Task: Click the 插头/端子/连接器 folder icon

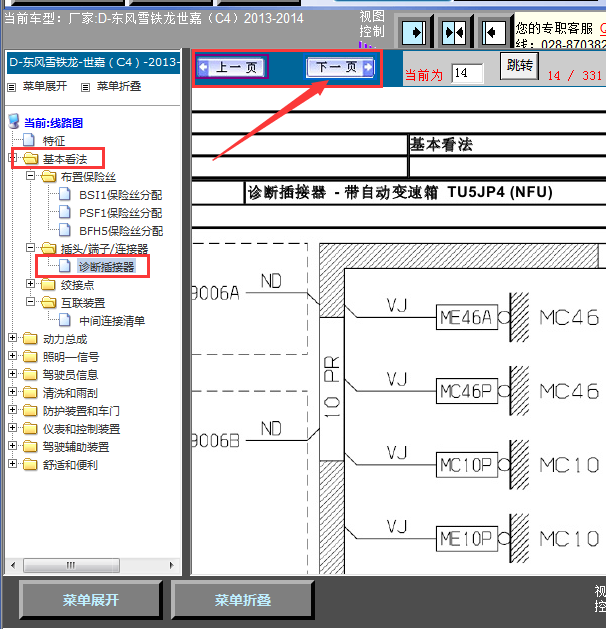Action: click(x=49, y=248)
